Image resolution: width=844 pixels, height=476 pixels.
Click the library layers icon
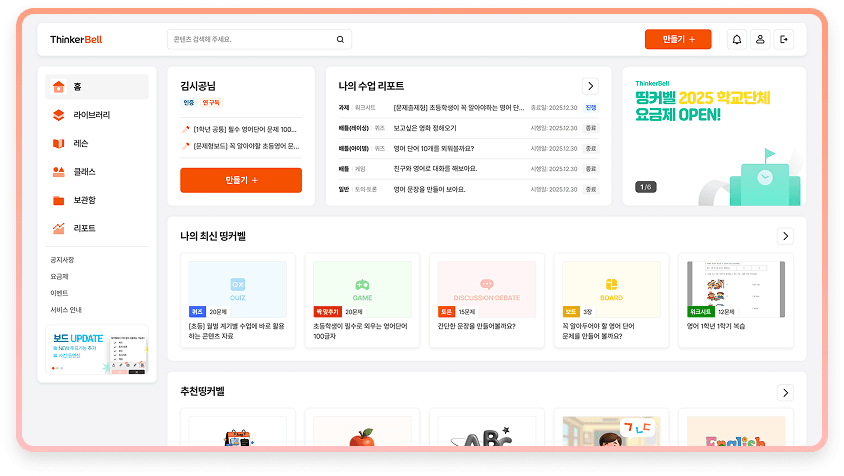(x=59, y=115)
